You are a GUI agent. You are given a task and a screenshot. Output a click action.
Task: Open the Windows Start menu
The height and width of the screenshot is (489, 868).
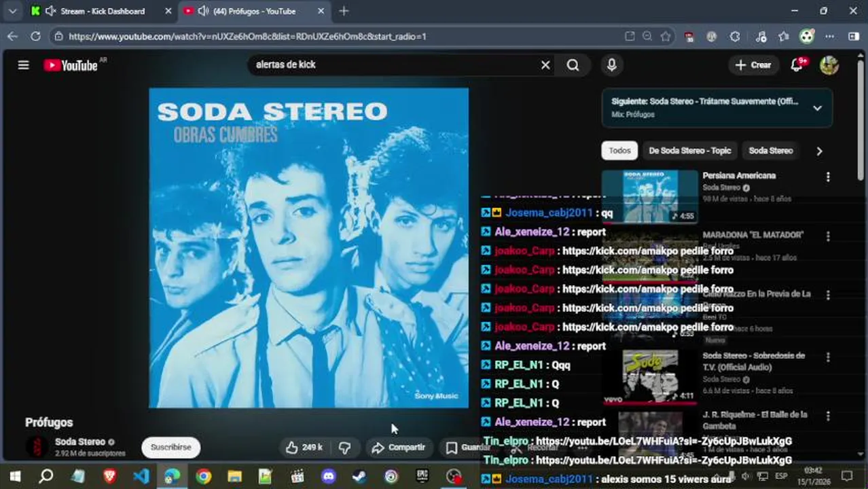pos(14,477)
